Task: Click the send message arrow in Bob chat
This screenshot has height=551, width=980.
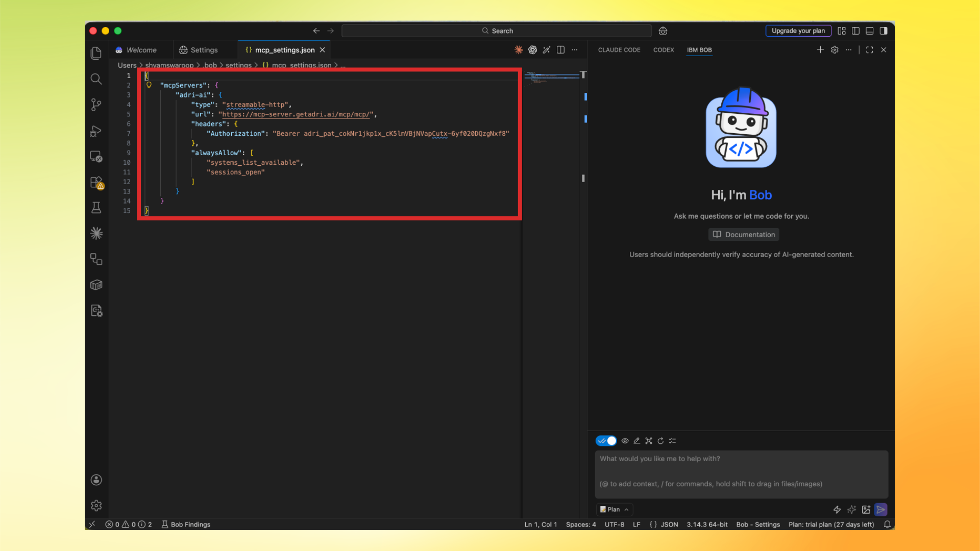Action: (881, 509)
